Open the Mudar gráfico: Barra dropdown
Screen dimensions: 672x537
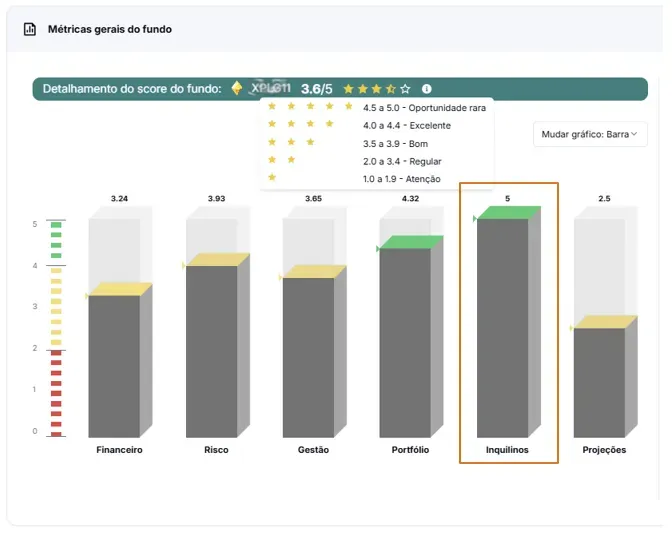590,134
